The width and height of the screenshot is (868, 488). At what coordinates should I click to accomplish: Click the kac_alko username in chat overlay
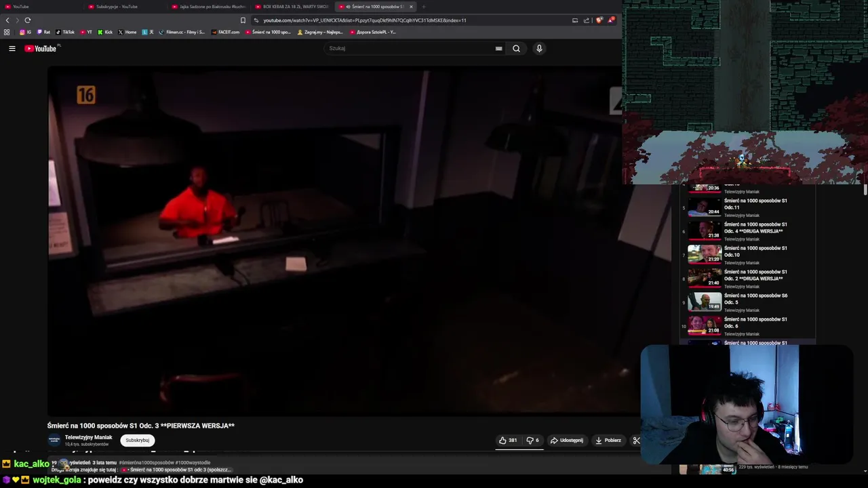click(31, 464)
